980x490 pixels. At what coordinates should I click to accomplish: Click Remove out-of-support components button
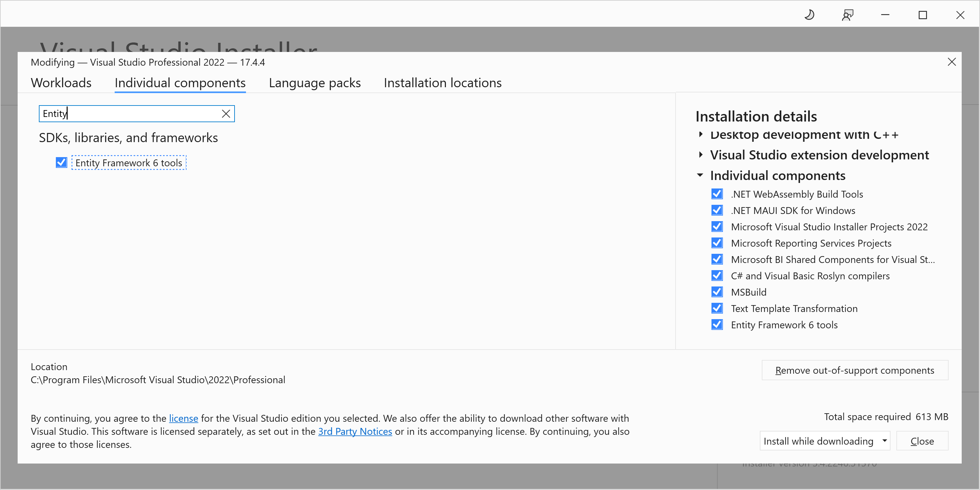(855, 370)
